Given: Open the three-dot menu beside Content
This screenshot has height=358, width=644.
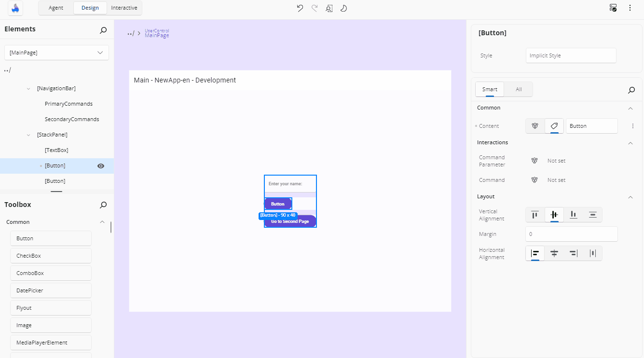Looking at the screenshot, I should pyautogui.click(x=633, y=126).
